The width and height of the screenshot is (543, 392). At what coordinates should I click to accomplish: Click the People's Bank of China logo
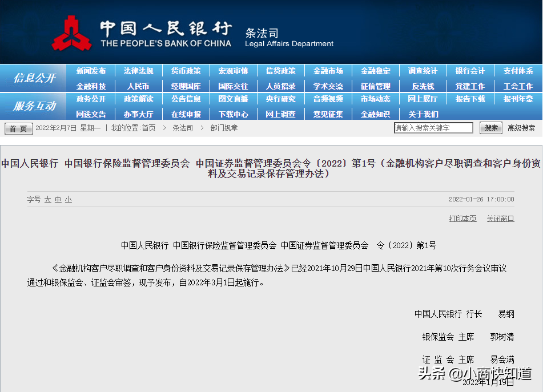point(72,33)
